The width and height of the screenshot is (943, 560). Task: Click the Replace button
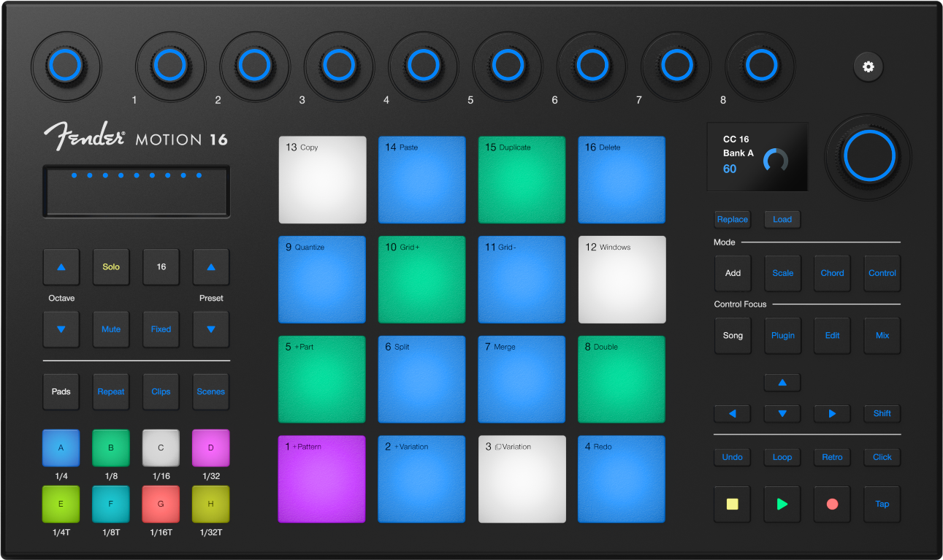click(x=732, y=219)
